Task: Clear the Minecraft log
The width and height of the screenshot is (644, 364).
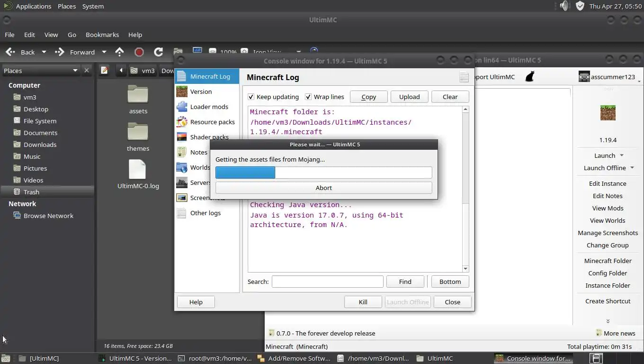Action: pos(450,97)
